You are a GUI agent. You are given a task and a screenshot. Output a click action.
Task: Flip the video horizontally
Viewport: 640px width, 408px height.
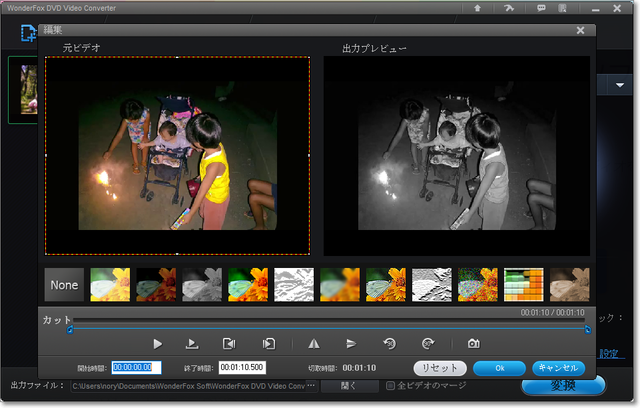coord(313,343)
